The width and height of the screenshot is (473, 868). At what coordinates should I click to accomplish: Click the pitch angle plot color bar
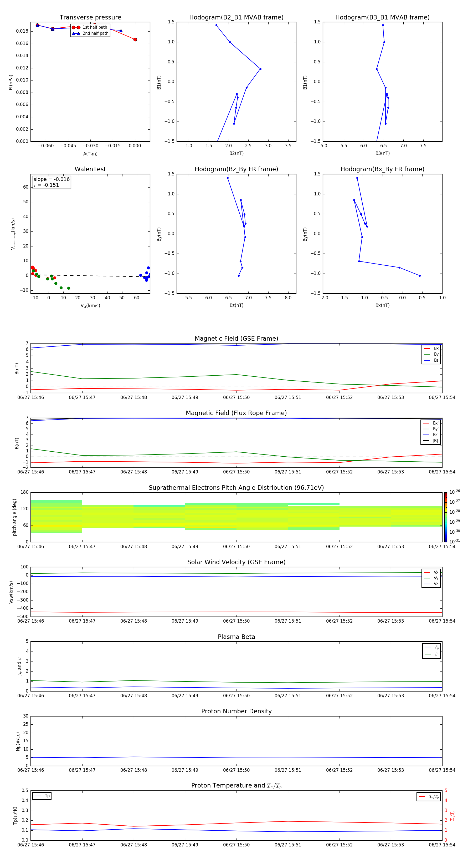[x=446, y=517]
